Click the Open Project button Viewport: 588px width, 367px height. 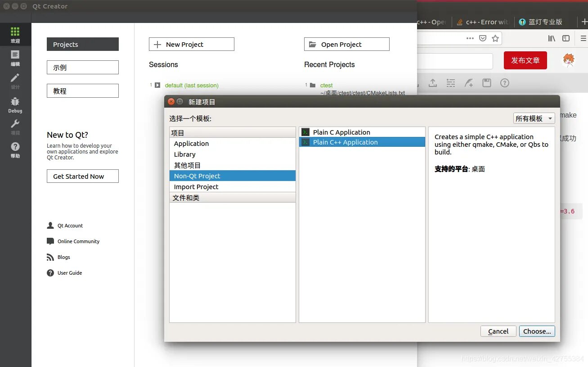pos(347,44)
